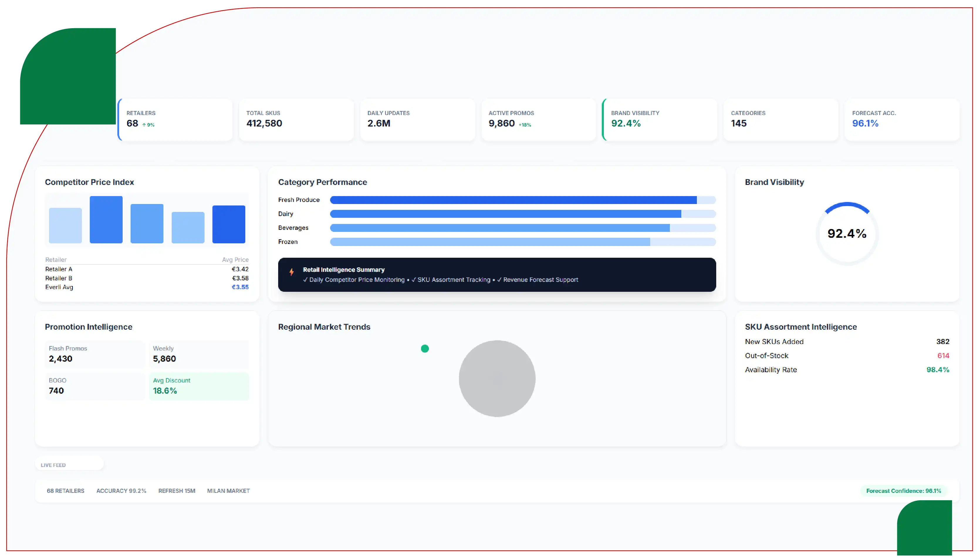Click the Dairy progress bar

(523, 214)
